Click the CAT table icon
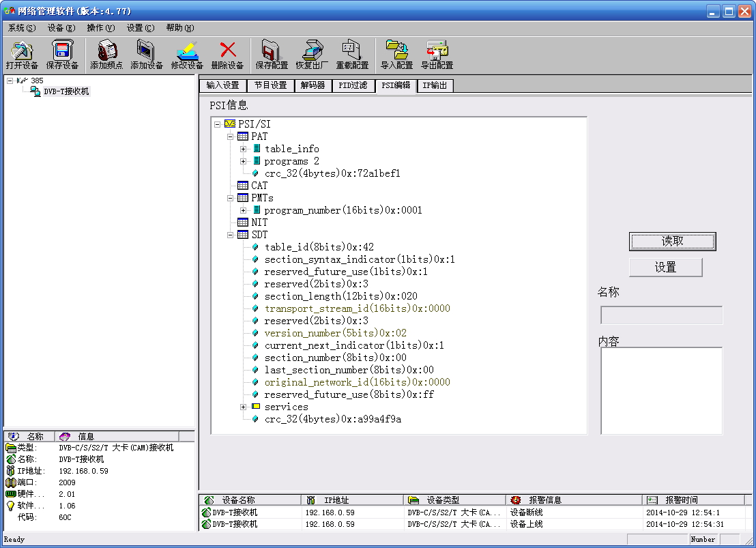756x548 pixels. 243,186
